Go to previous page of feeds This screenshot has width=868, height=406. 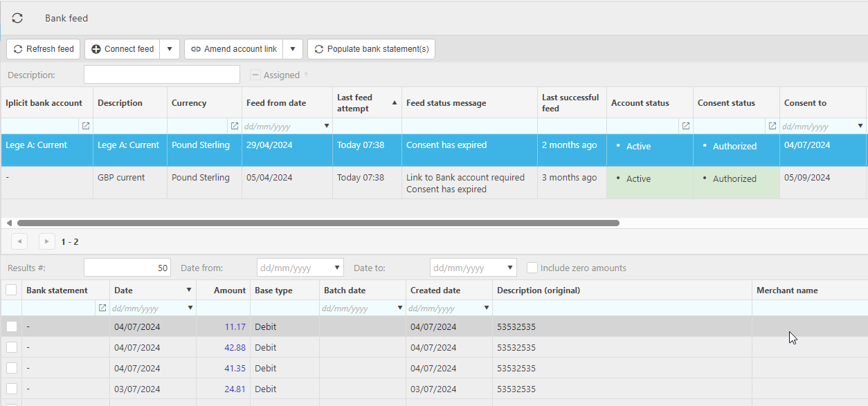pyautogui.click(x=19, y=241)
